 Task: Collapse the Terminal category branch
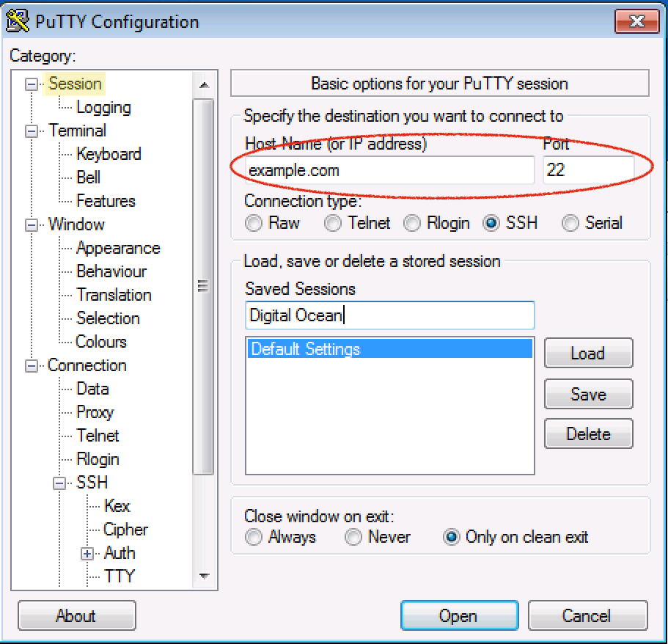click(31, 131)
